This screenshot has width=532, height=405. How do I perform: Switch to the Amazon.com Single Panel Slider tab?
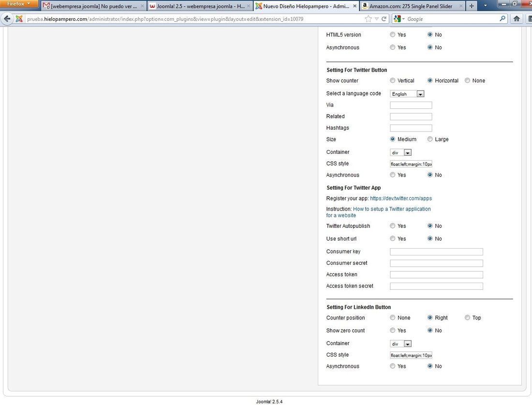413,6
